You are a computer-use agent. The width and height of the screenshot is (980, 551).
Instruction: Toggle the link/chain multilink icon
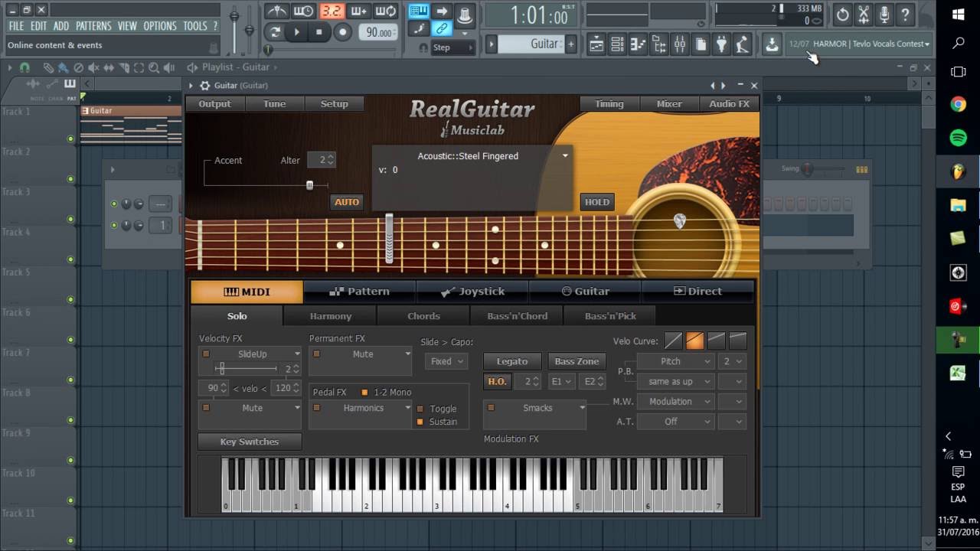coord(442,29)
